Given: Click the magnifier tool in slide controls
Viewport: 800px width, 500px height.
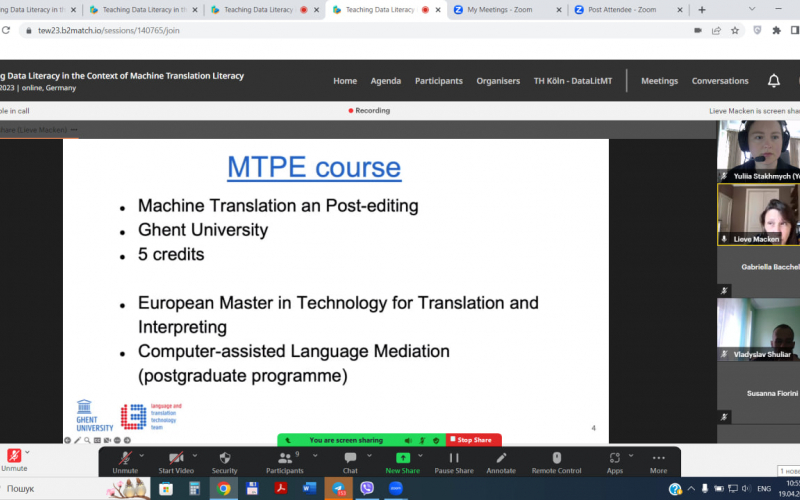Looking at the screenshot, I should (87, 440).
